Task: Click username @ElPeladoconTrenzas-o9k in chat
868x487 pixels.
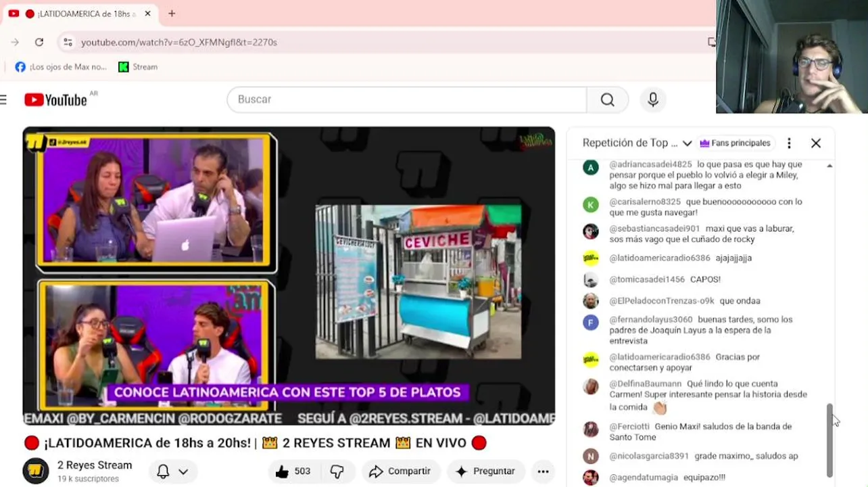Action: coord(662,301)
